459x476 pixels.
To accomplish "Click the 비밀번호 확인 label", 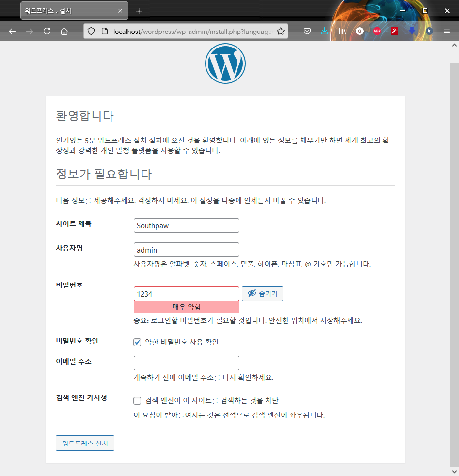I will pyautogui.click(x=77, y=341).
